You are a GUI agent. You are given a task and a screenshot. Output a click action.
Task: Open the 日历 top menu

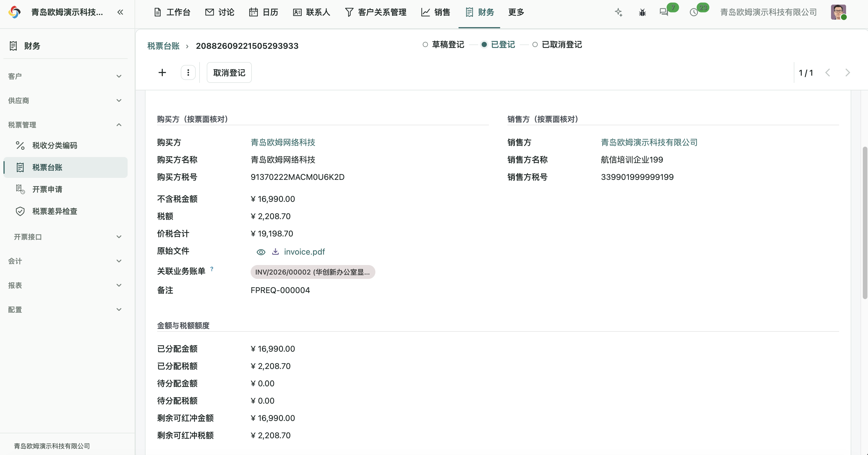click(x=264, y=12)
